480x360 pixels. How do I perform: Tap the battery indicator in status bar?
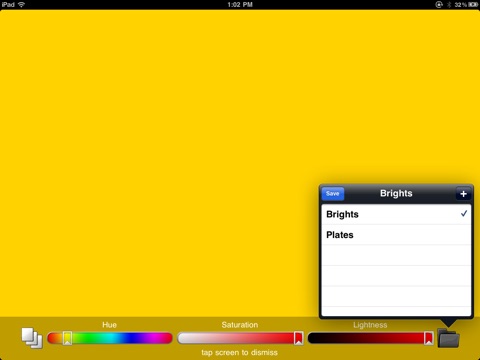click(473, 4)
